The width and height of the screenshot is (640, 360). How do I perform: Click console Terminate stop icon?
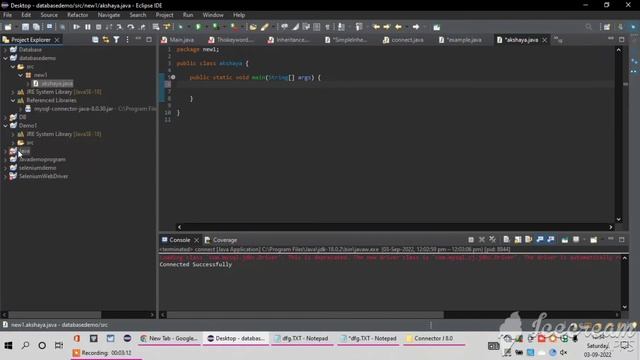coord(471,240)
